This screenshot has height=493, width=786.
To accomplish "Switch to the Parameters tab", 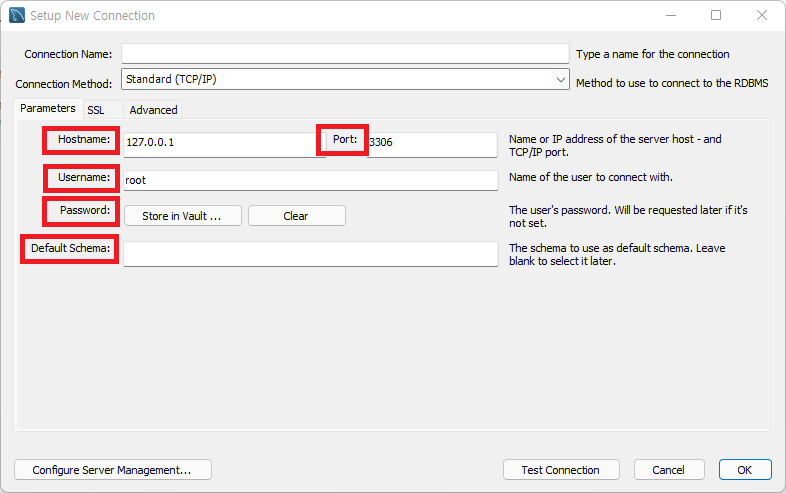I will (x=48, y=108).
